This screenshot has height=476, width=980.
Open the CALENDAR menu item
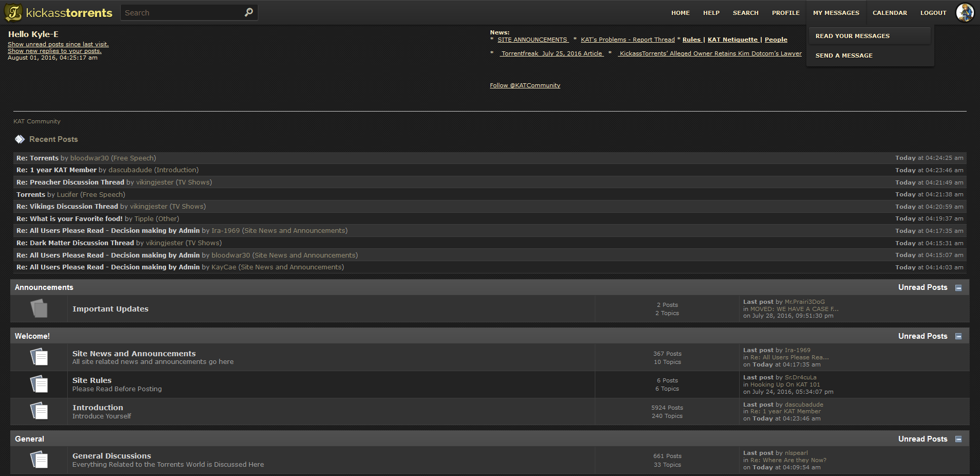point(890,13)
